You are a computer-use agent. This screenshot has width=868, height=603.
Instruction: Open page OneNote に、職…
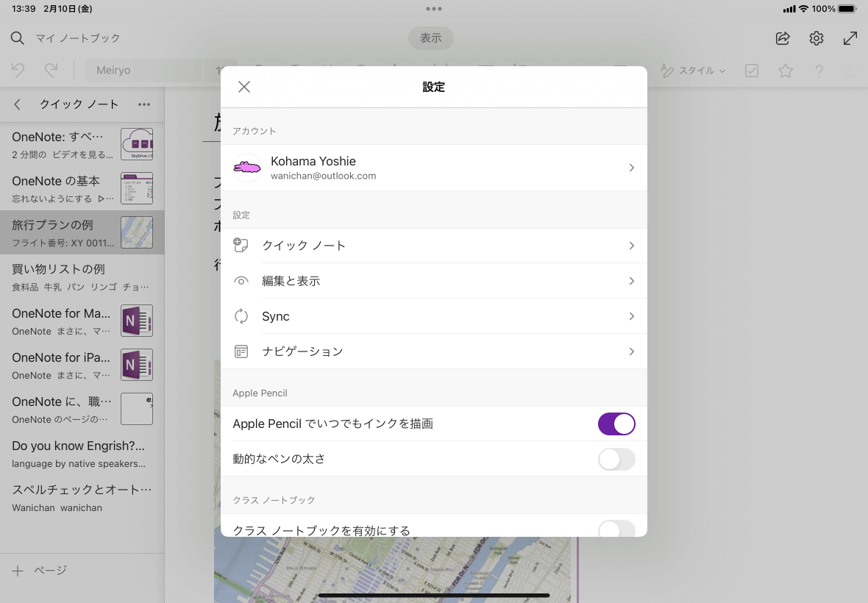82,410
